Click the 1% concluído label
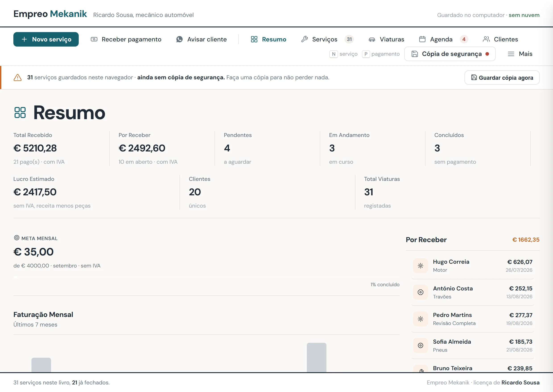Image resolution: width=553 pixels, height=392 pixels. click(385, 285)
